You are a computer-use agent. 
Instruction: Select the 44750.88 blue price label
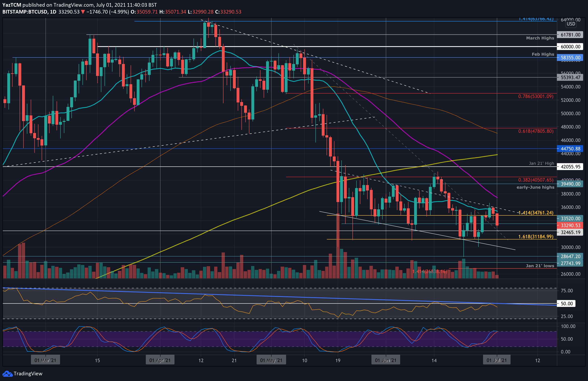click(570, 149)
